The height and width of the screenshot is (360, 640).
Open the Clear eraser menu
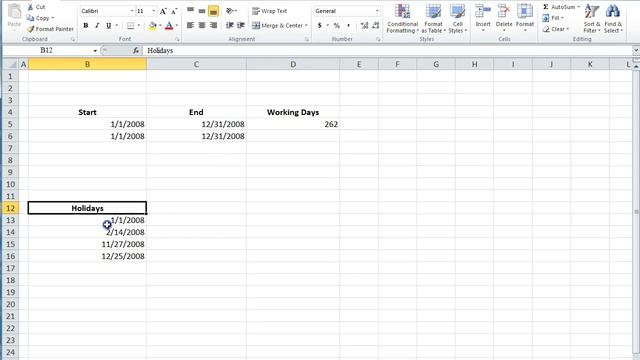pyautogui.click(x=556, y=29)
